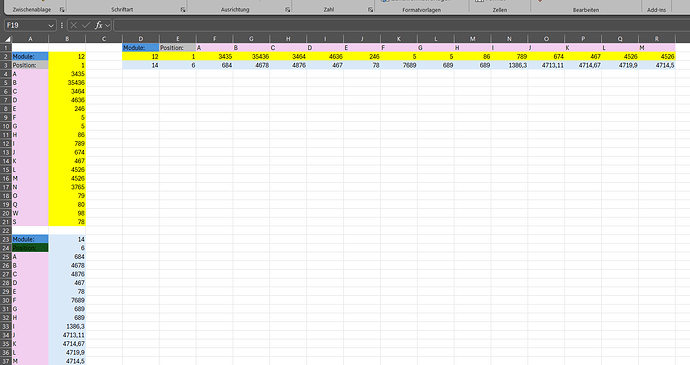Select cell A20 labeled W

[x=30, y=213]
